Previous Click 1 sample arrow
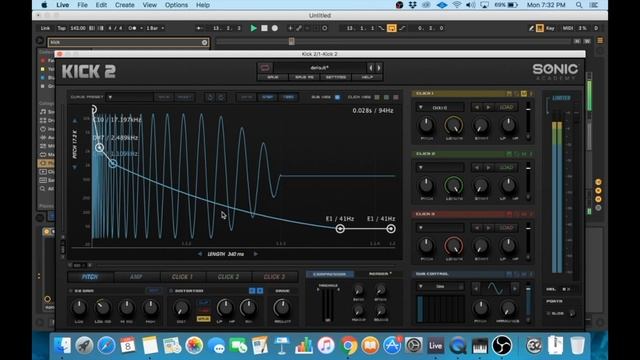 tap(476, 107)
